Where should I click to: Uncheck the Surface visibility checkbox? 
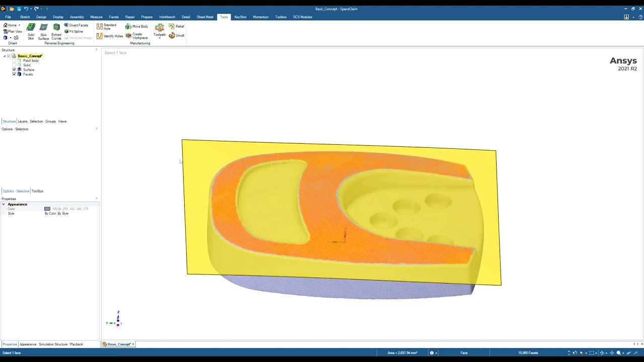(x=14, y=70)
